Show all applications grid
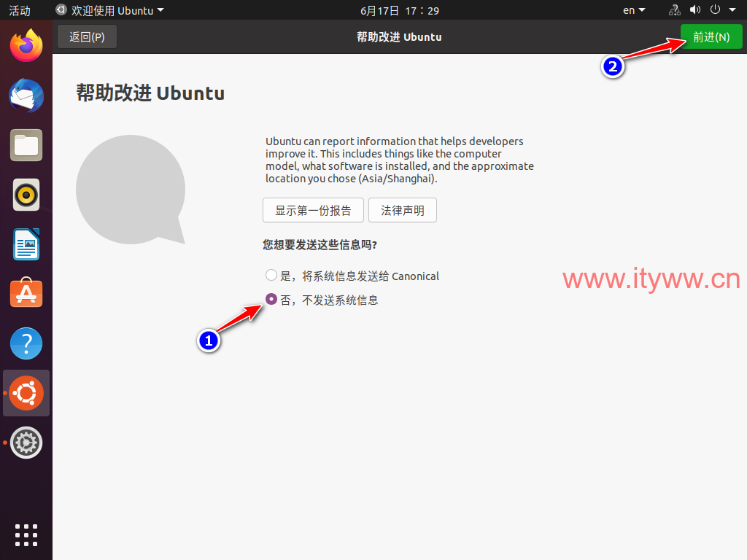747x560 pixels. pos(26,535)
